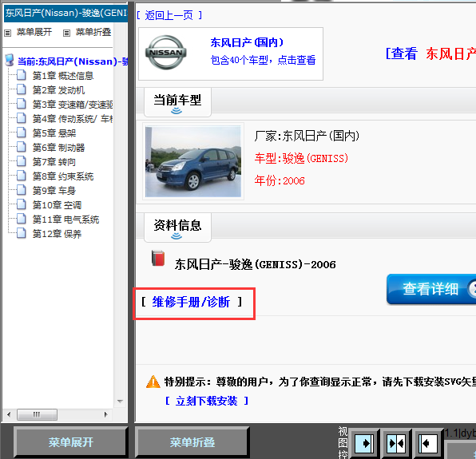
Task: Click the 年份:2006 text
Action: pyautogui.click(x=280, y=180)
